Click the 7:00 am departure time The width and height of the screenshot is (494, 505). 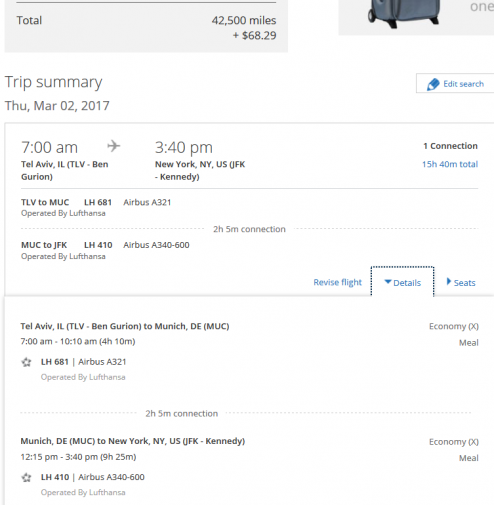pyautogui.click(x=49, y=147)
